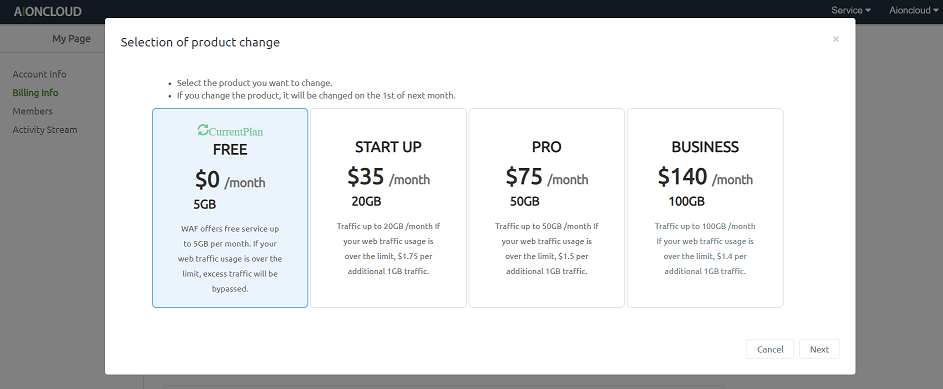Viewport: 943px width, 389px height.
Task: Open the Members sidebar link
Action: [32, 111]
